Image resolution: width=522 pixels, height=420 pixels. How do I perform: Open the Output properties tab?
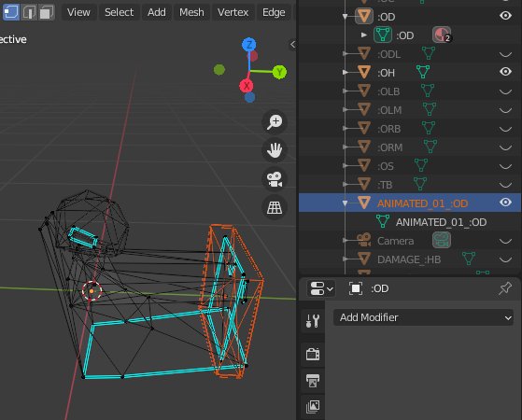[313, 381]
